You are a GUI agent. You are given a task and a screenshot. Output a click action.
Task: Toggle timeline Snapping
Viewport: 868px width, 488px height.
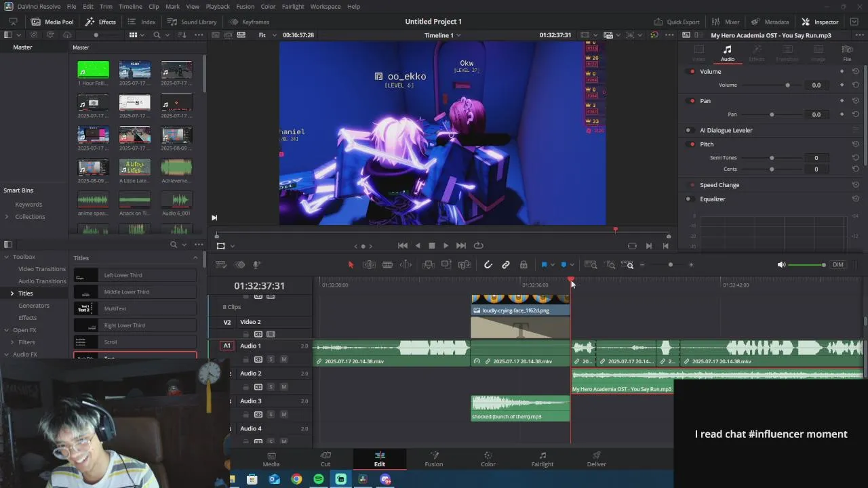[x=488, y=265]
